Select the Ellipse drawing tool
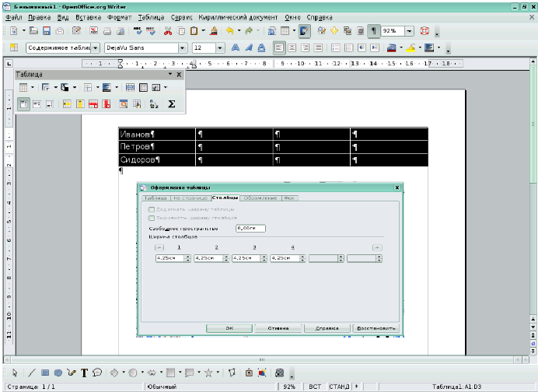Viewport: 538px width, 392px height. (x=58, y=373)
